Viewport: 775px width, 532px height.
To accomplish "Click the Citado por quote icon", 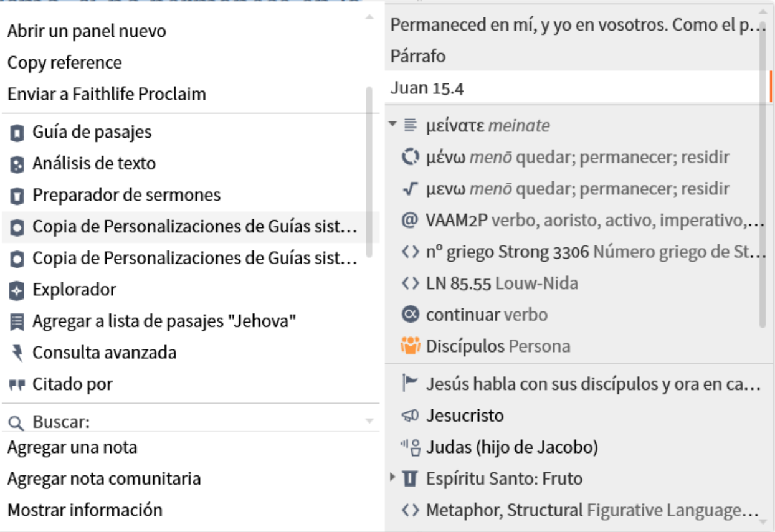I will 17,385.
